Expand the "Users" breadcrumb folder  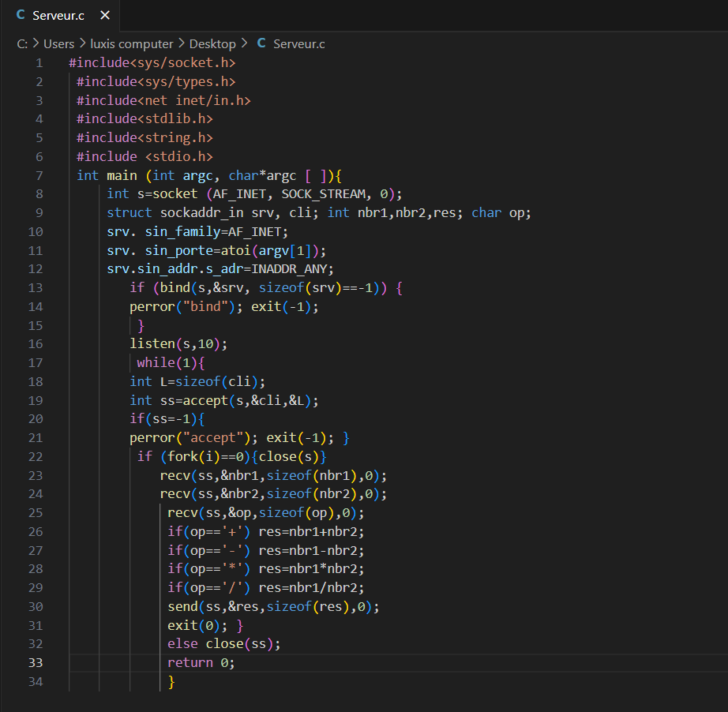(58, 44)
